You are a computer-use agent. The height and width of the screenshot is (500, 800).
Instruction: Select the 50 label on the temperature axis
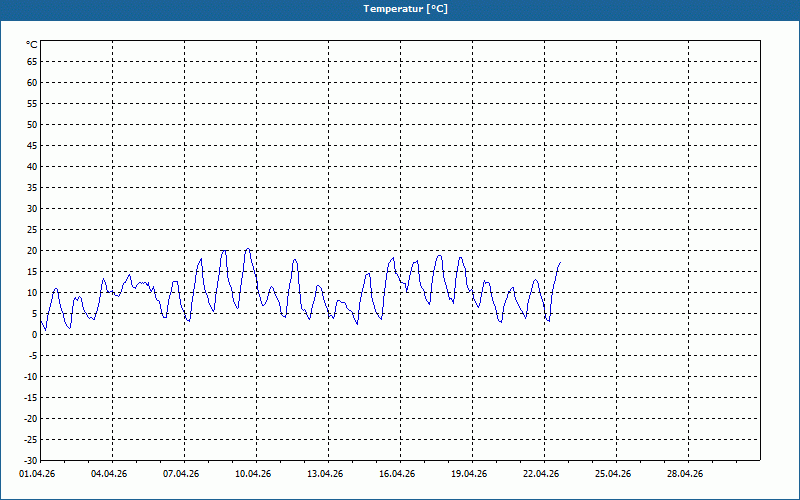31,124
